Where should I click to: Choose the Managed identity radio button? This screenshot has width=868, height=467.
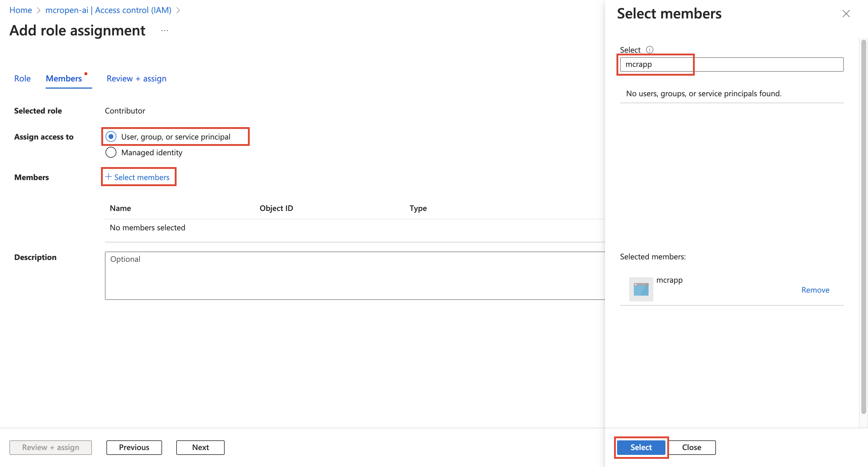pos(111,153)
